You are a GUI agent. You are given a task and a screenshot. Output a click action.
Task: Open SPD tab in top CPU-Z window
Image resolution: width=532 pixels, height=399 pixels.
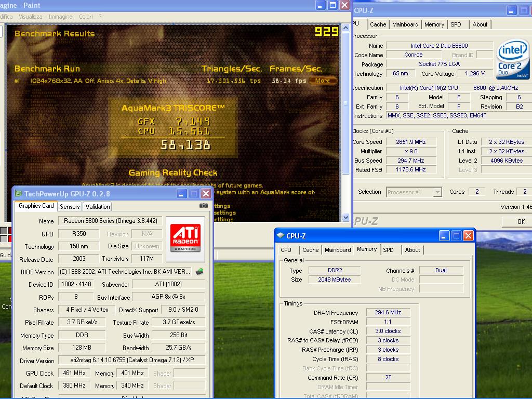[x=456, y=24]
